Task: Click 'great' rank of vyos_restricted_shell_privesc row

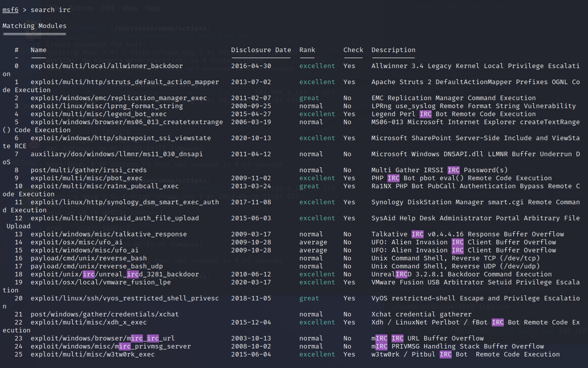Action: coord(309,298)
